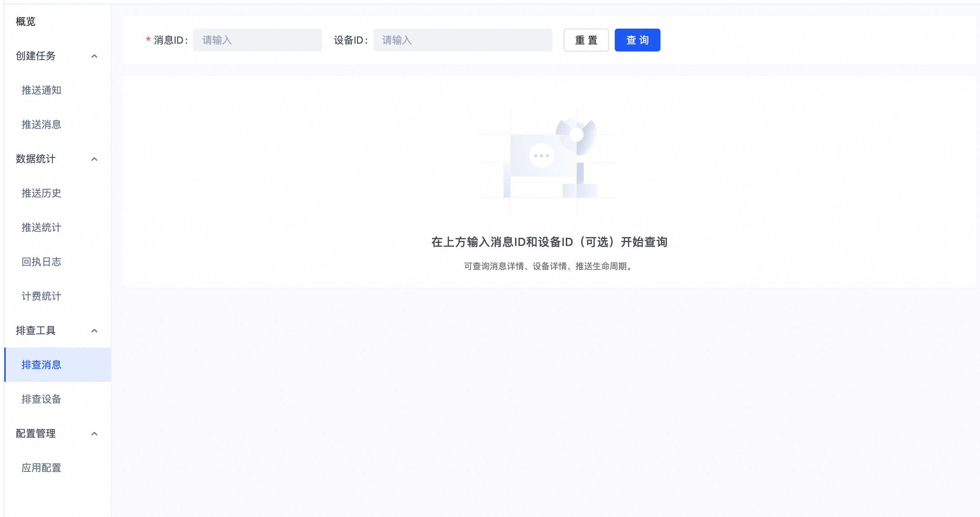The width and height of the screenshot is (980, 517).
Task: Collapse the 配置管理 section
Action: [x=57, y=433]
